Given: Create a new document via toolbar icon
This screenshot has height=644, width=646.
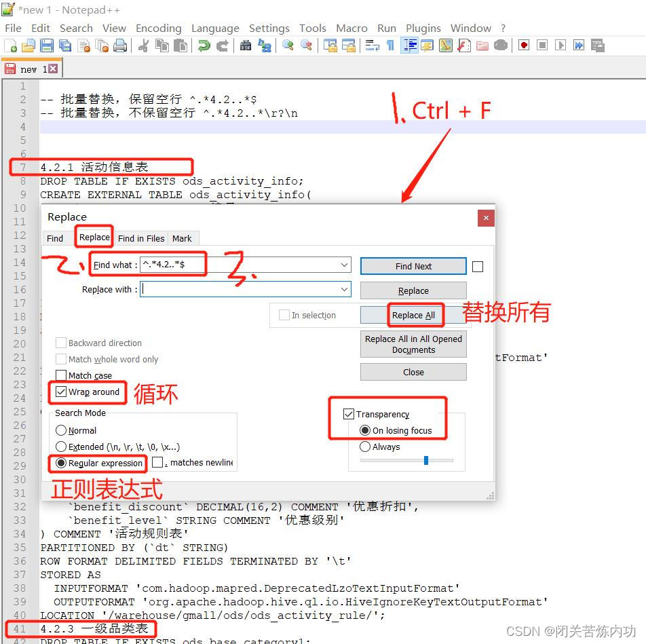Looking at the screenshot, I should 10,45.
